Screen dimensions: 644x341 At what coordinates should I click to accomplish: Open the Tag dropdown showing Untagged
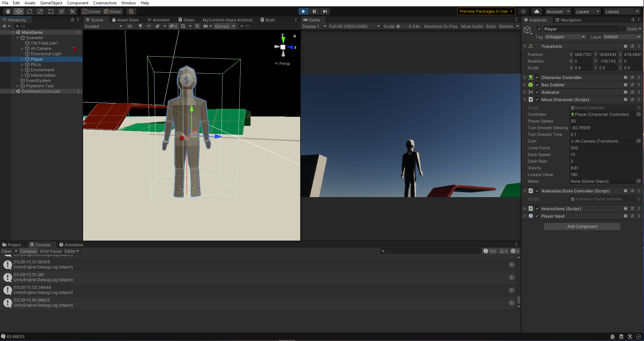(x=565, y=37)
